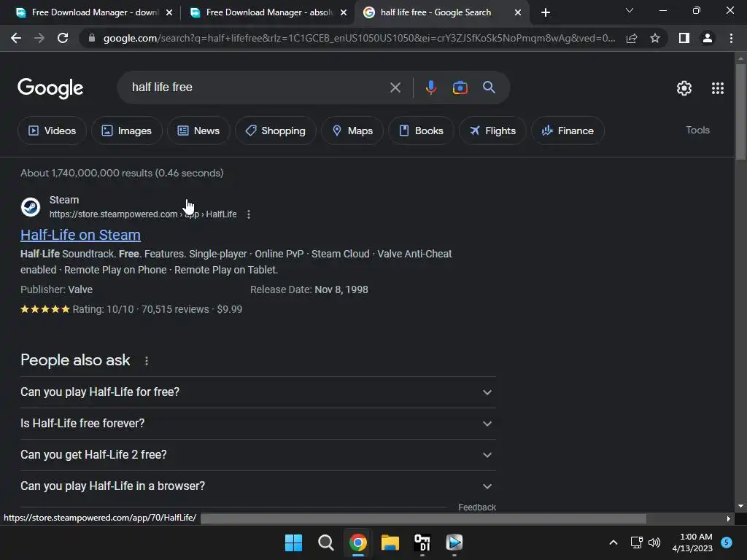Open tab search chevron
747x560 pixels.
(630, 10)
